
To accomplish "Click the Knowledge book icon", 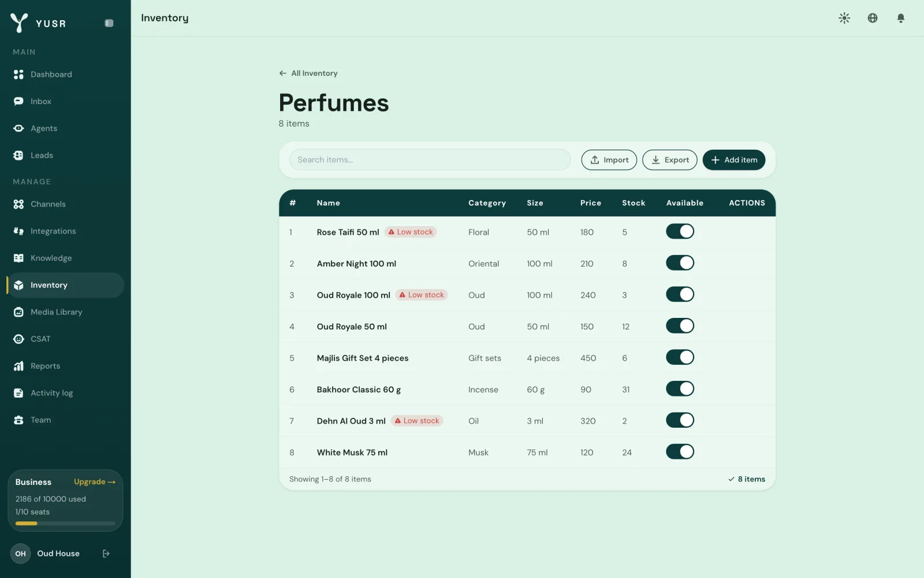I will click(18, 258).
